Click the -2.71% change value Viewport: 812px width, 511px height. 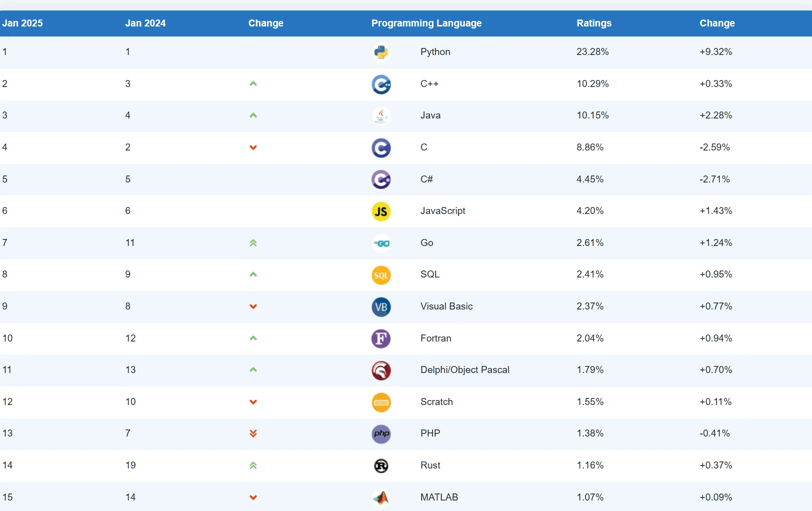tap(714, 179)
